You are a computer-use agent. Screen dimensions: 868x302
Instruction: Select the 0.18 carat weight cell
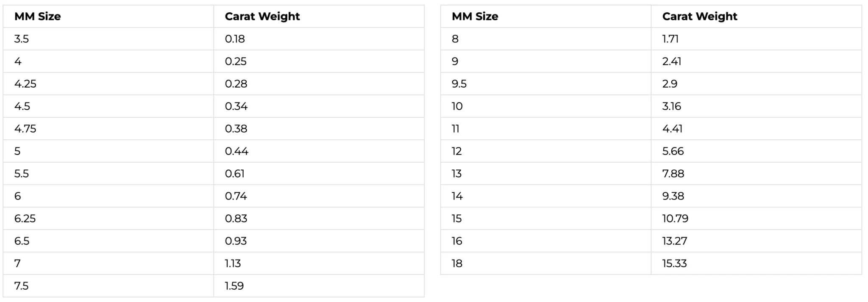235,39
